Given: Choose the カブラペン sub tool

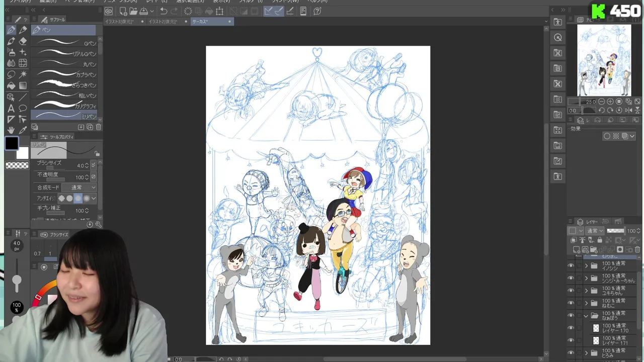Looking at the screenshot, I should click(x=64, y=74).
